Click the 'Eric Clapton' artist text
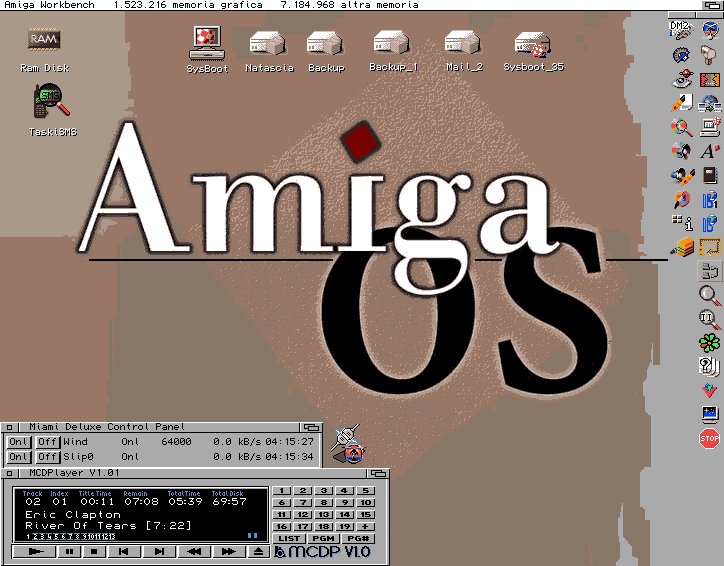 pos(73,514)
